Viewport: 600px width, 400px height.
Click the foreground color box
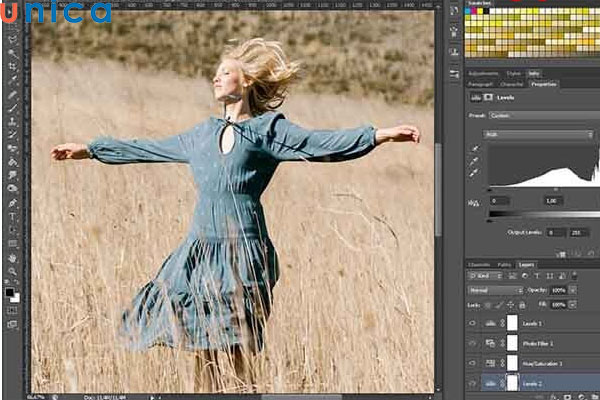click(10, 293)
